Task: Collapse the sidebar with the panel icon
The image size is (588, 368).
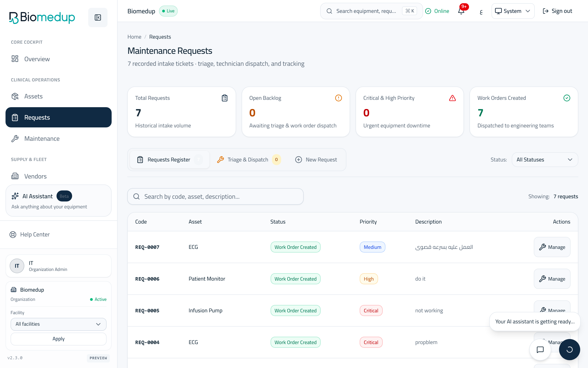Action: tap(98, 17)
